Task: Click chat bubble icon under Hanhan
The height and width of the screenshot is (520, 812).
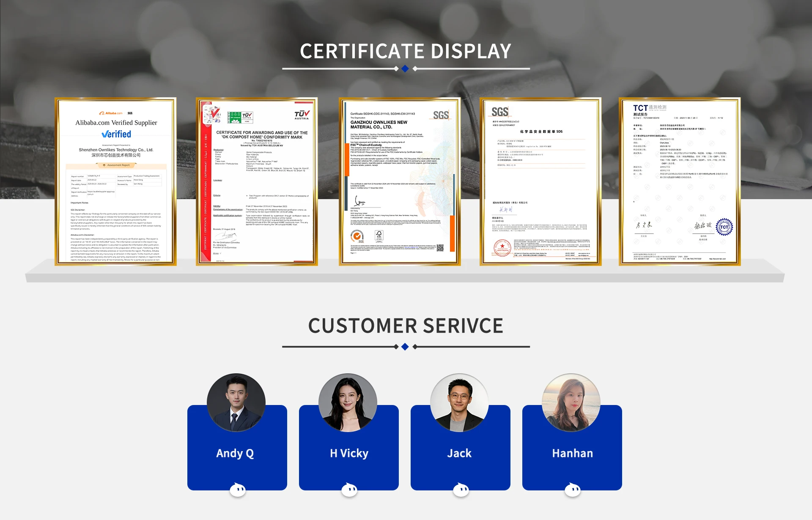Action: (x=573, y=490)
